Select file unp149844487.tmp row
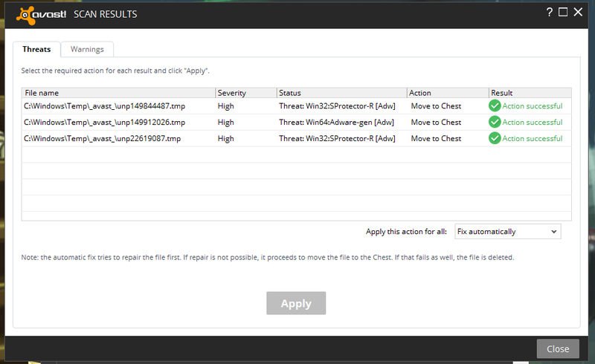The image size is (595, 364). pos(296,106)
